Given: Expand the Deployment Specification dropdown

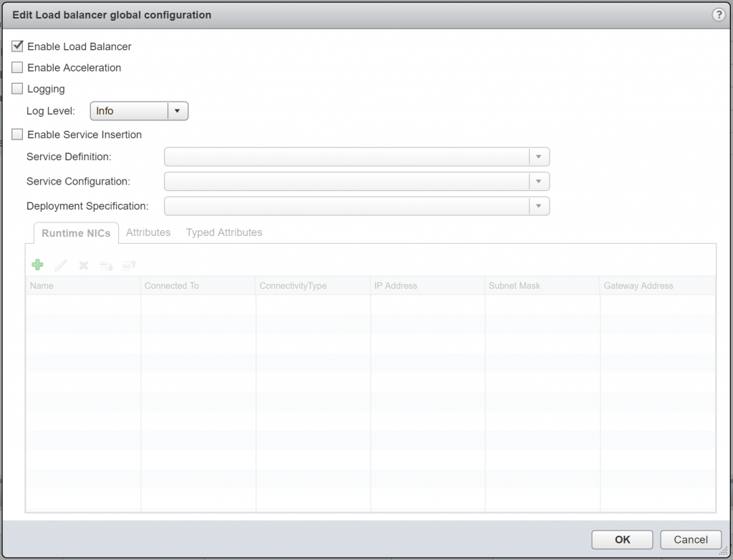Looking at the screenshot, I should coord(539,206).
